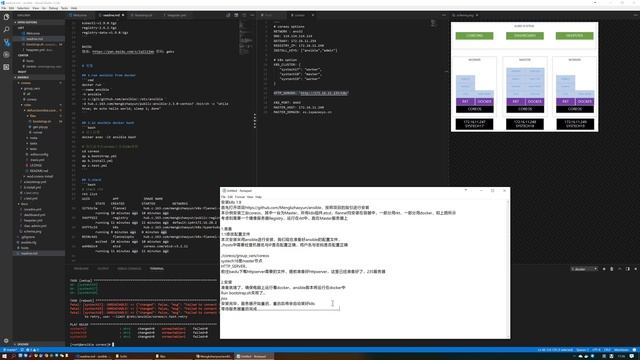This screenshot has width=640, height=360.
Task: Switch to the Welcome editor tab
Action: coord(80,15)
